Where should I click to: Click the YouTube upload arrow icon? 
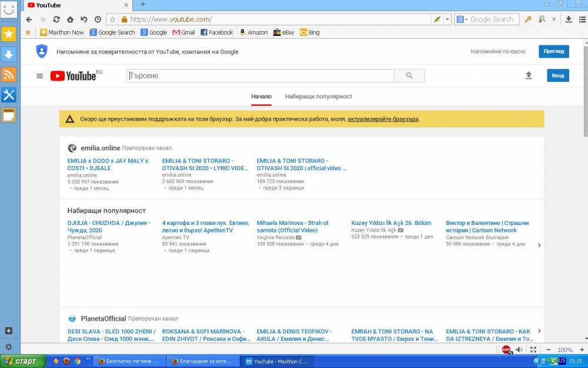(529, 75)
